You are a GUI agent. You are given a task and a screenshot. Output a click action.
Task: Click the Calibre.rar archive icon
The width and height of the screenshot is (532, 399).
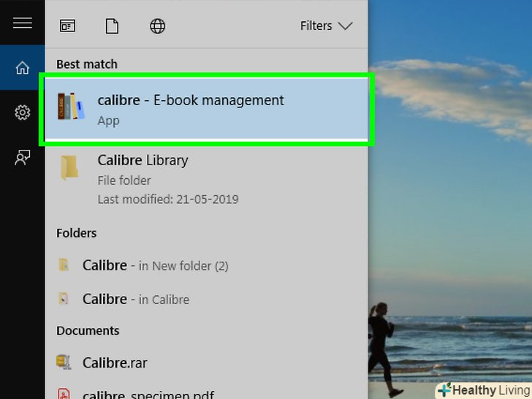(64, 362)
